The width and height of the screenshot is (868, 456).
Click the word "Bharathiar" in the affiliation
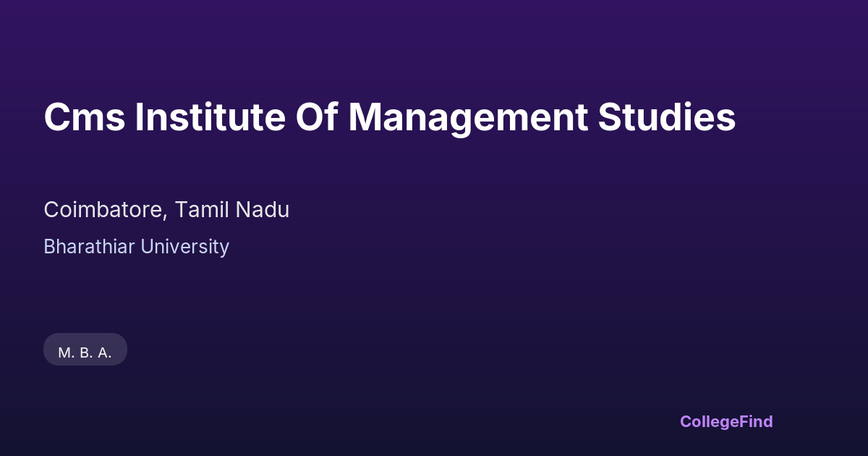[88, 247]
